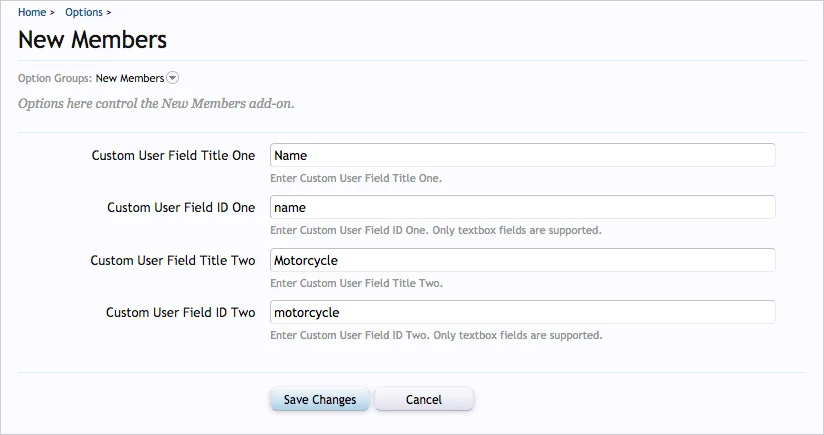Focus the Custom User Field Title One textbox

(x=522, y=156)
